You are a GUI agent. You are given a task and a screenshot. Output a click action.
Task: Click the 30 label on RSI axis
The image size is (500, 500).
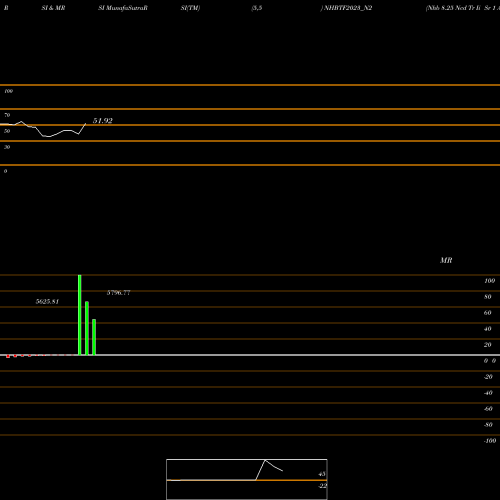7,147
